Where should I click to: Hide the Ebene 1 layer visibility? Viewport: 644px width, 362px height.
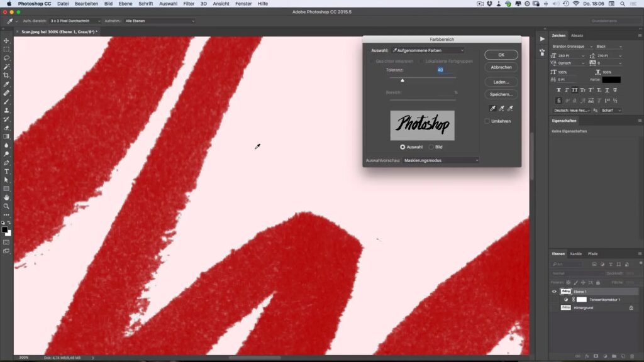(x=554, y=292)
